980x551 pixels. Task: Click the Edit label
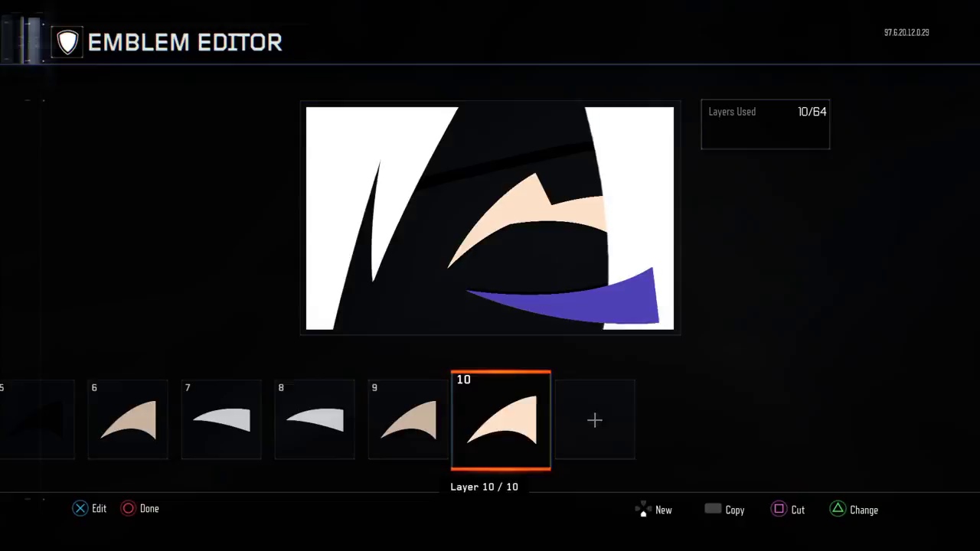coord(100,508)
